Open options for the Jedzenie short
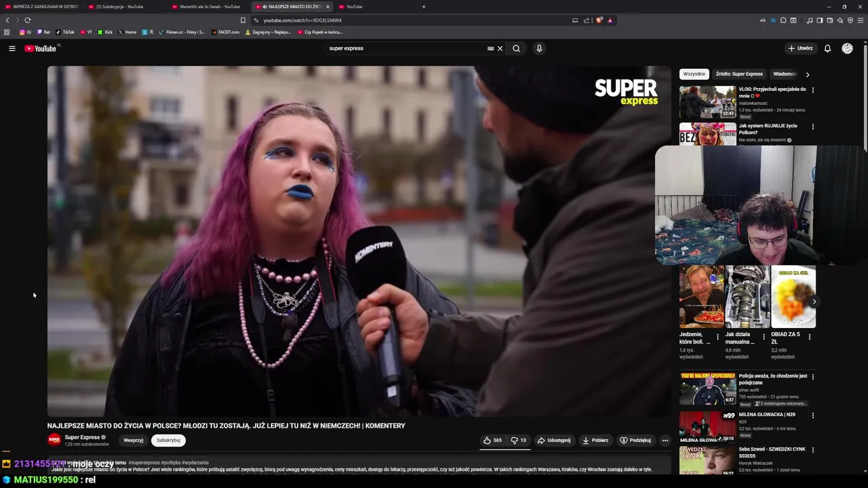 point(717,337)
